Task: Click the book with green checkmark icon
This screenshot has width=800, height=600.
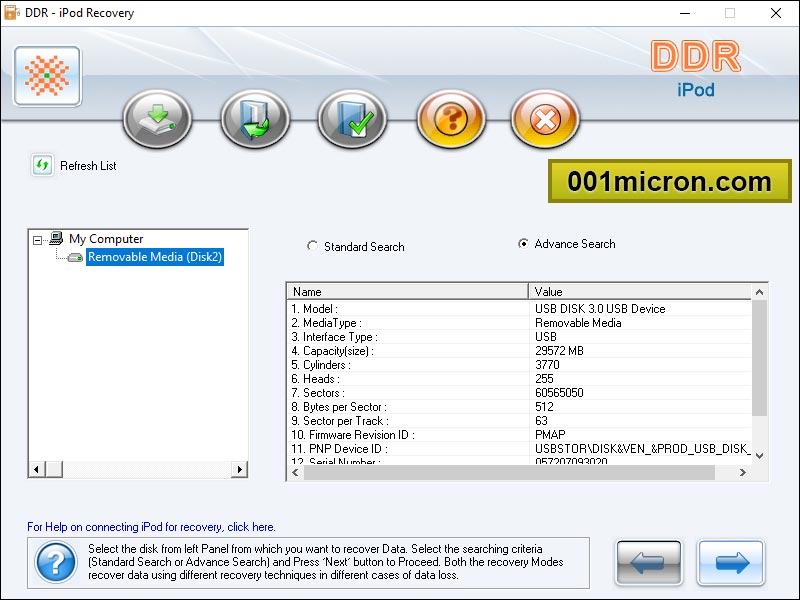Action: [x=351, y=117]
